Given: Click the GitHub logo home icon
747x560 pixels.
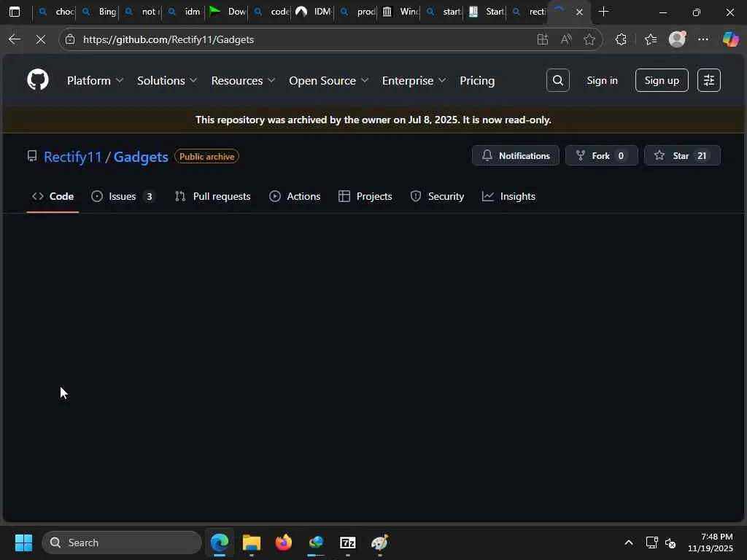Looking at the screenshot, I should pyautogui.click(x=38, y=79).
